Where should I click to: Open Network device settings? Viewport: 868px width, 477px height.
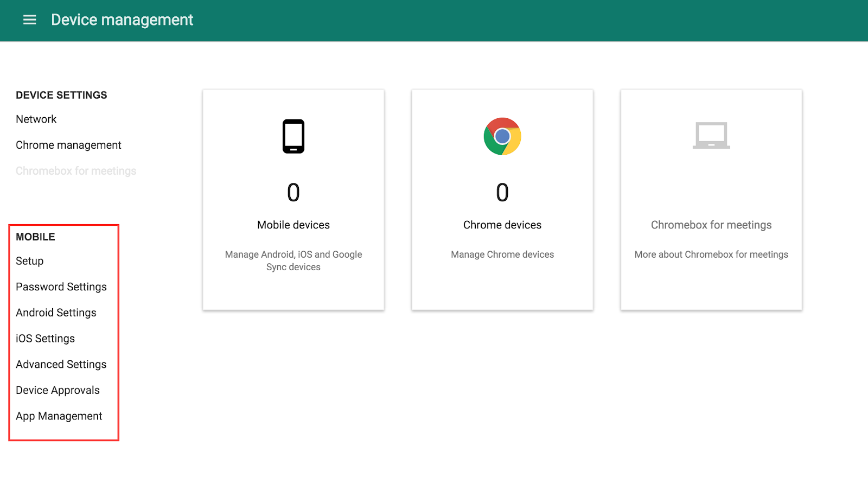tap(36, 119)
